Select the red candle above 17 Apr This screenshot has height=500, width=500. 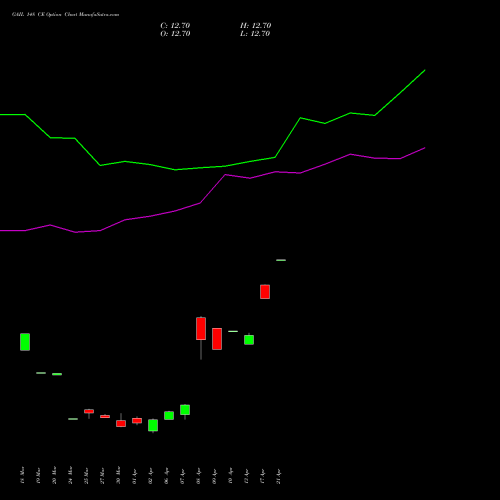coord(265,292)
